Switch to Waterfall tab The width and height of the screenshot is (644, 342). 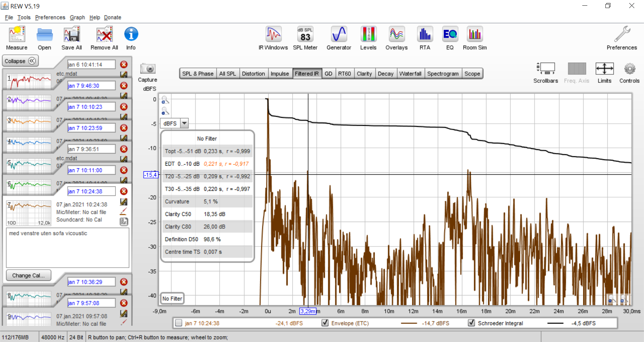click(x=410, y=74)
